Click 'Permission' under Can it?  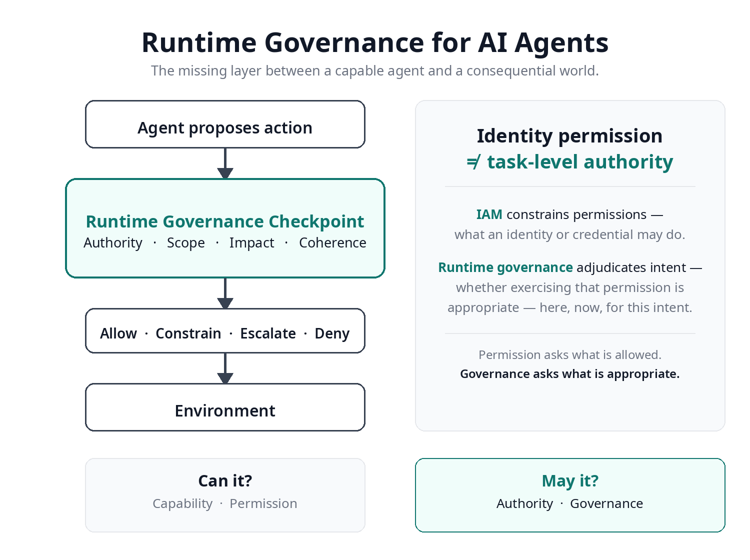[x=263, y=503]
